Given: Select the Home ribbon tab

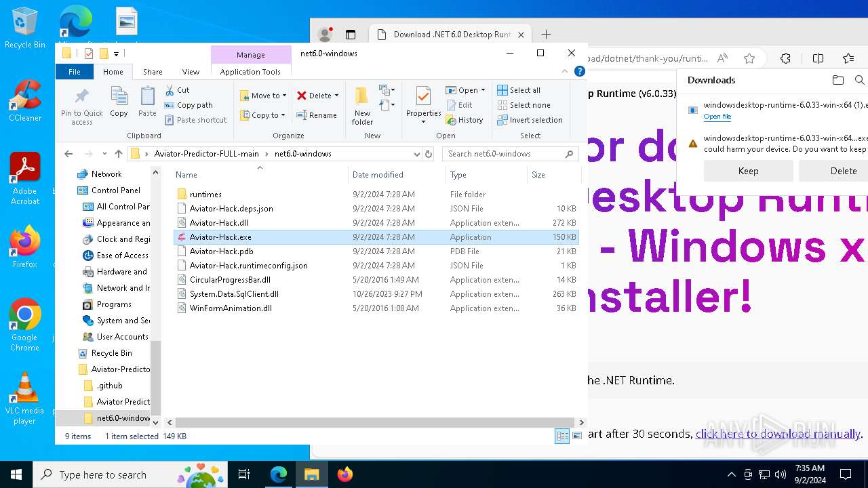Looking at the screenshot, I should pos(113,72).
